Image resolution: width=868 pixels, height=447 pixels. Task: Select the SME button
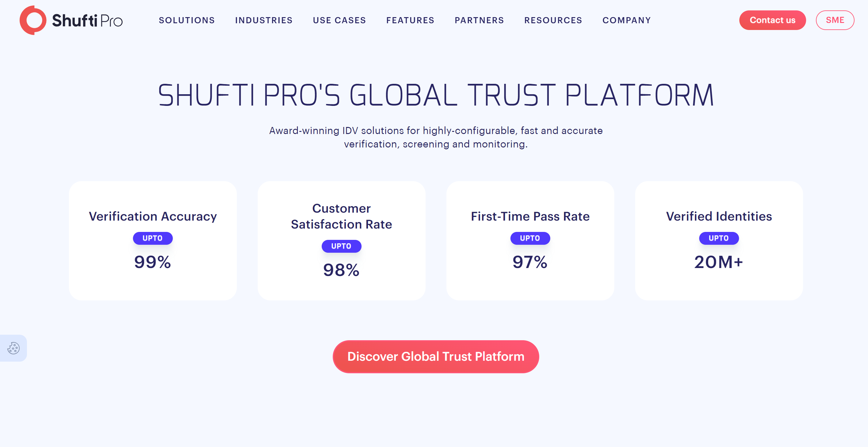coord(835,20)
